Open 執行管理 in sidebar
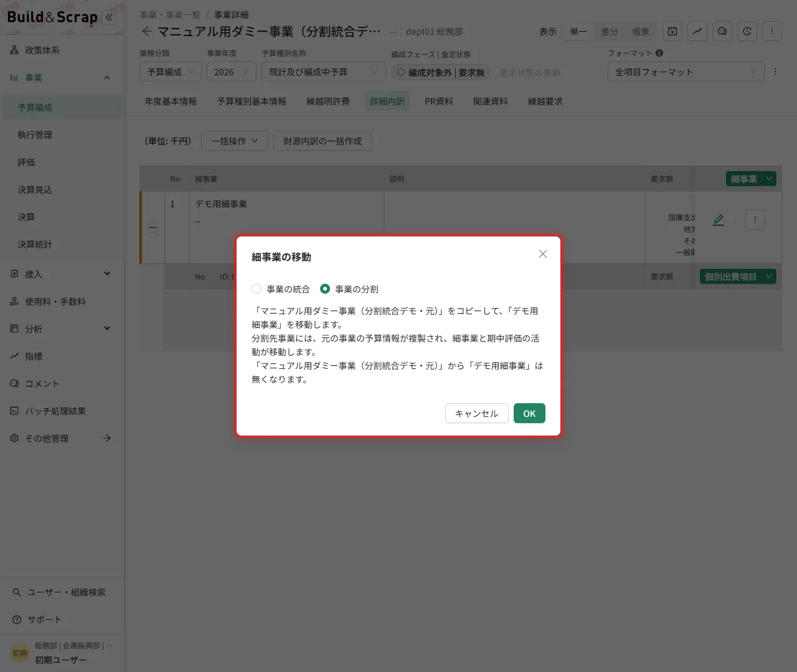This screenshot has width=797, height=672. [x=62, y=134]
